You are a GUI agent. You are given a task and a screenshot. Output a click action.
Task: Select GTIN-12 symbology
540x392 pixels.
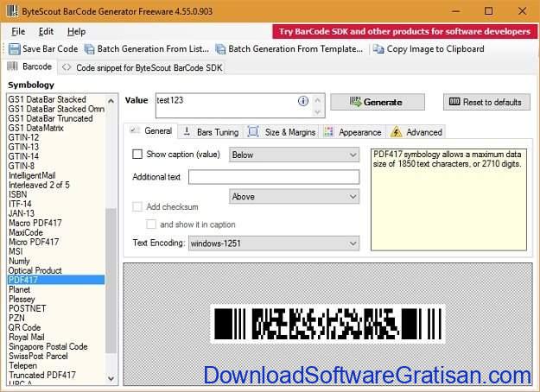coord(24,137)
